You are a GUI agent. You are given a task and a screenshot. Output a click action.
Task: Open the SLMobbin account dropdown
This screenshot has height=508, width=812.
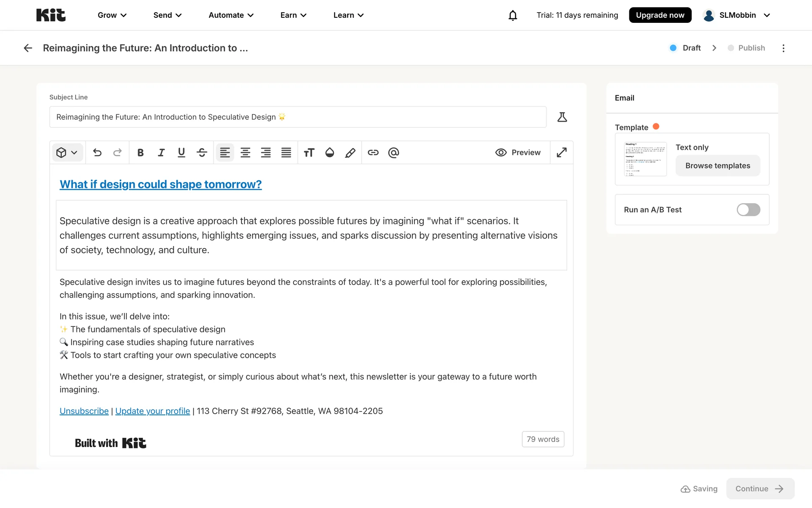(x=737, y=15)
